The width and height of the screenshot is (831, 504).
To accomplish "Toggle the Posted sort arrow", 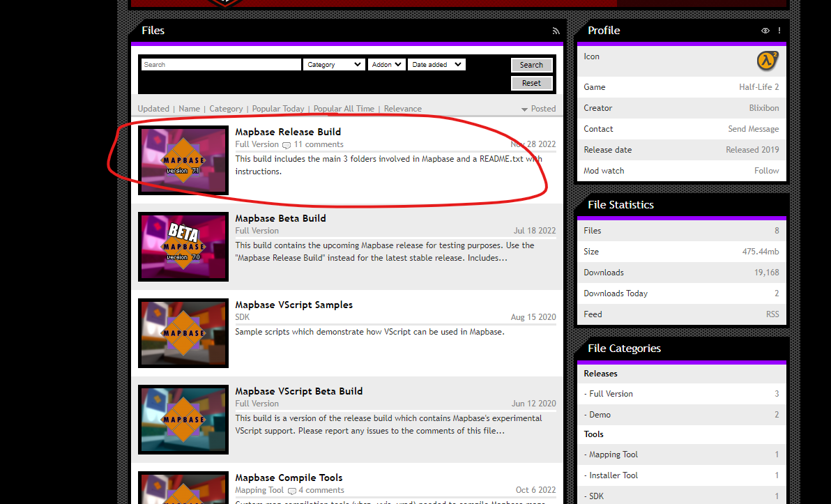I will (x=524, y=109).
